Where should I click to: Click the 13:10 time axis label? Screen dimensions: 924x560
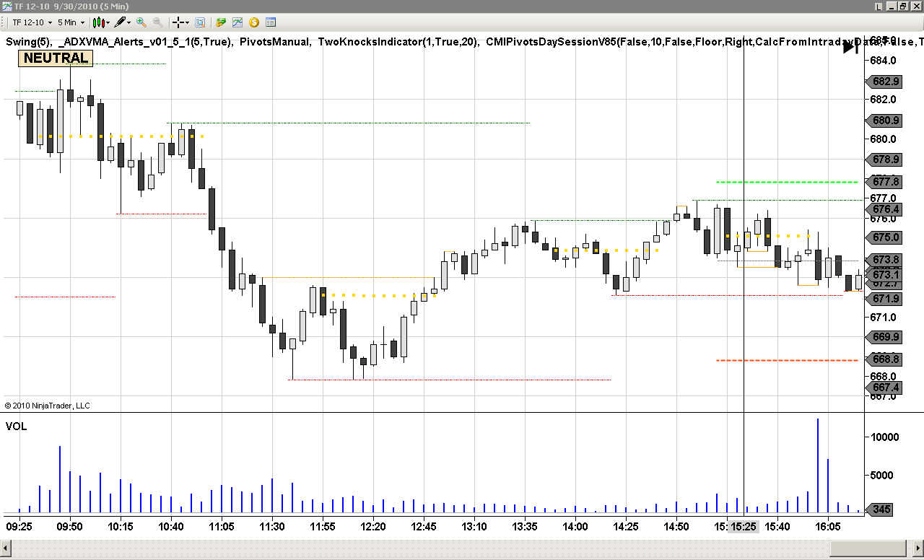[474, 527]
